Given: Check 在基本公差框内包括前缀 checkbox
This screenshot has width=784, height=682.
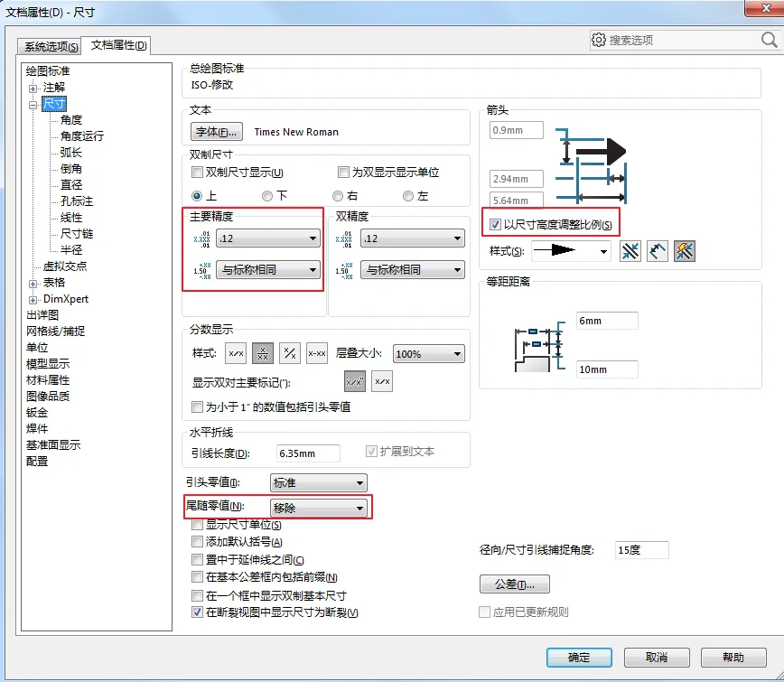Looking at the screenshot, I should pos(198,577).
